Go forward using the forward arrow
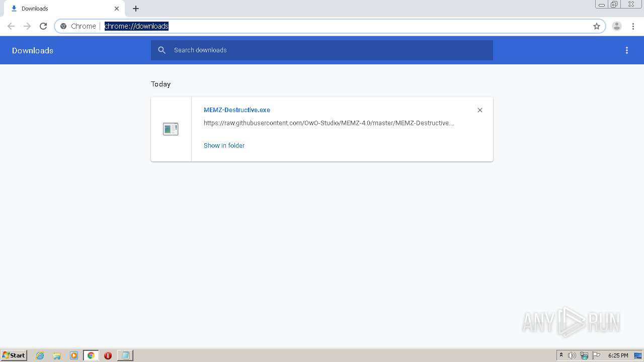644x362 pixels. 27,26
